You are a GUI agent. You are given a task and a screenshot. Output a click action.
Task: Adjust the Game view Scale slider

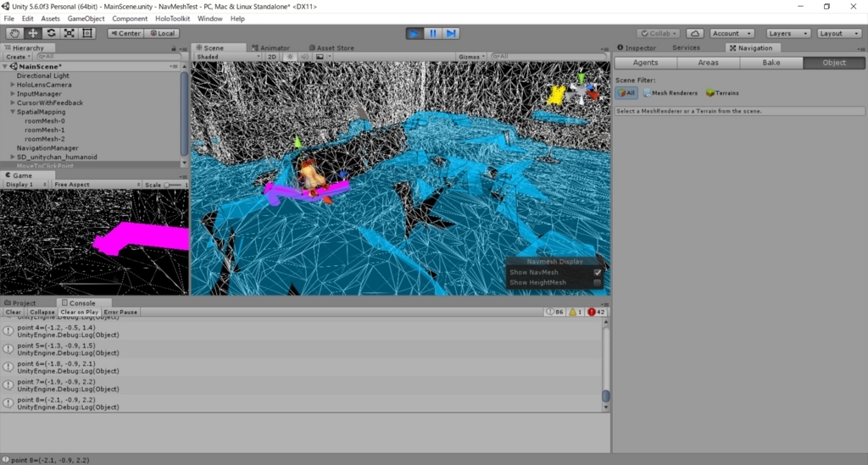pos(174,185)
